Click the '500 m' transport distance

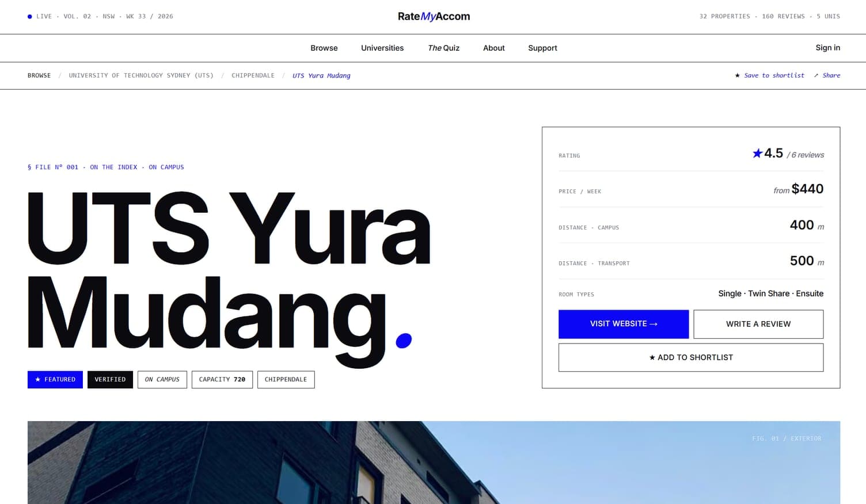coord(807,261)
